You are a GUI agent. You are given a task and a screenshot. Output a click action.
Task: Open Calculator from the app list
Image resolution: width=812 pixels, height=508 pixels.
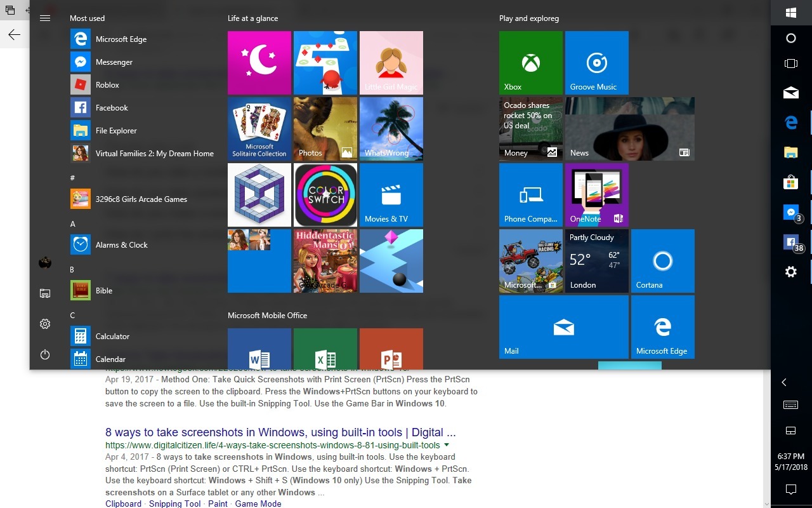(143, 337)
